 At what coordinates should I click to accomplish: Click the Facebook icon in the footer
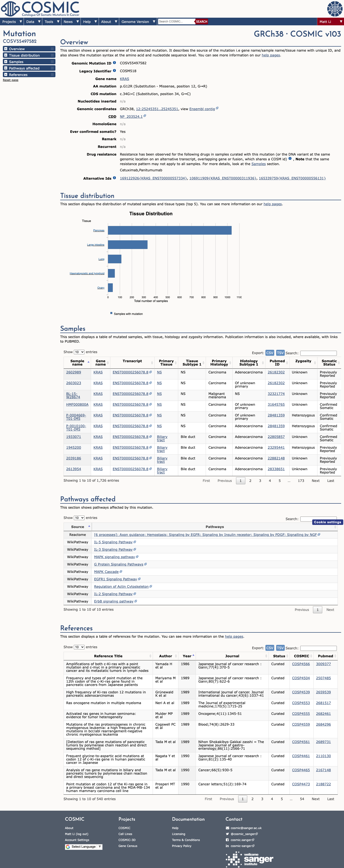[x=227, y=840]
